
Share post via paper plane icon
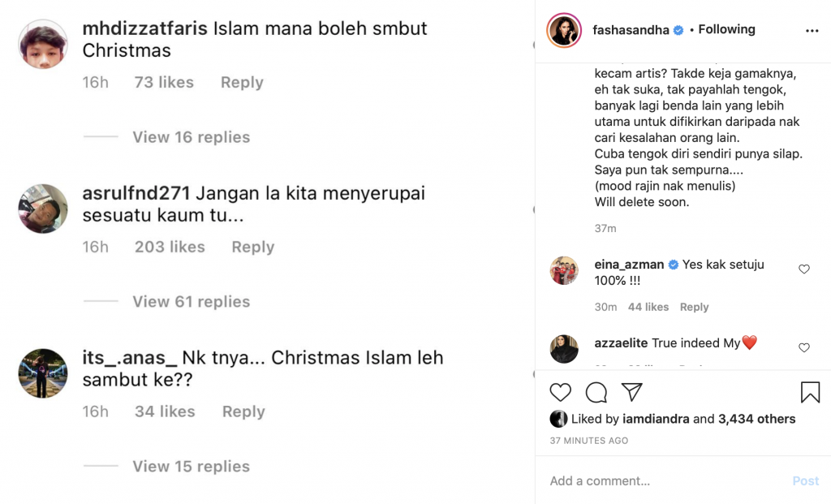point(631,392)
